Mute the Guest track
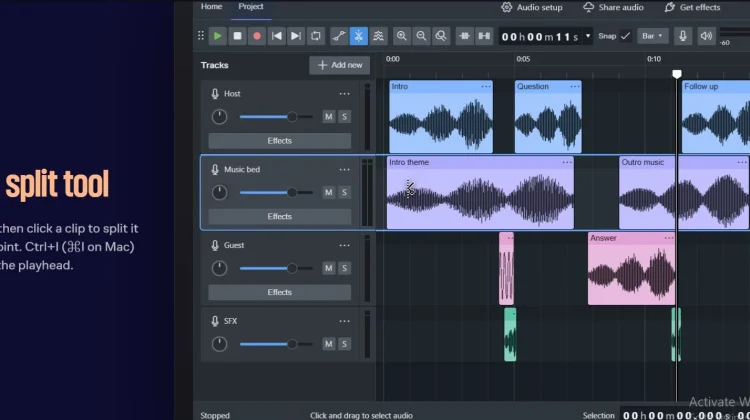This screenshot has height=420, width=750. point(329,268)
